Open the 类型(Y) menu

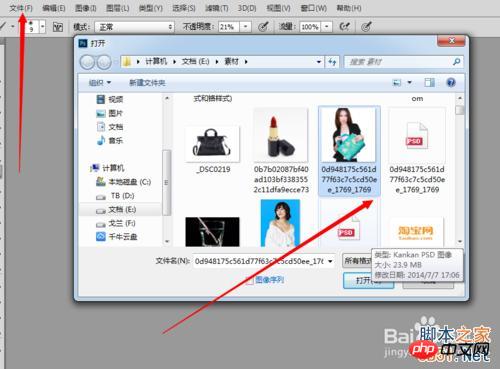tap(151, 8)
